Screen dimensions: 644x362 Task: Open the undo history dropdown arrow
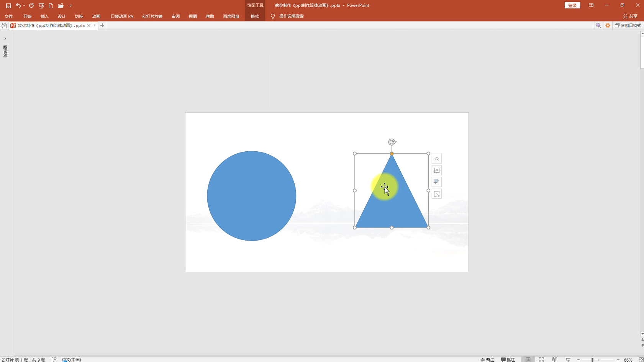point(24,5)
